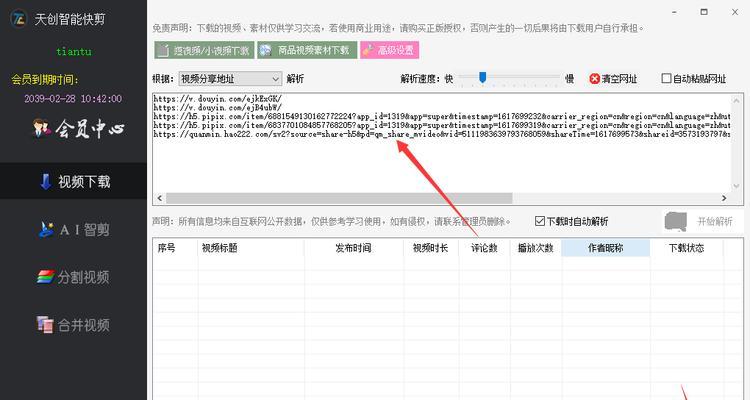750x400 pixels.
Task: Expand the 视频分享地址 combo box
Action: (230, 78)
